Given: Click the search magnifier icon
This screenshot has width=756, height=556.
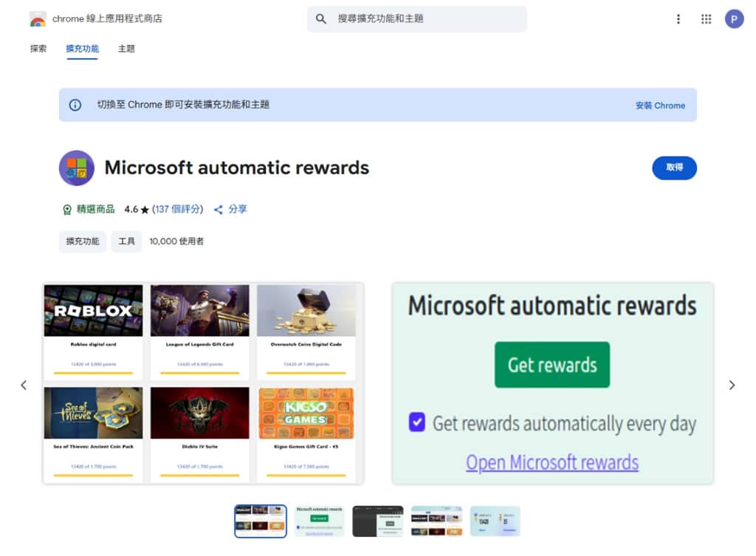Looking at the screenshot, I should click(321, 19).
